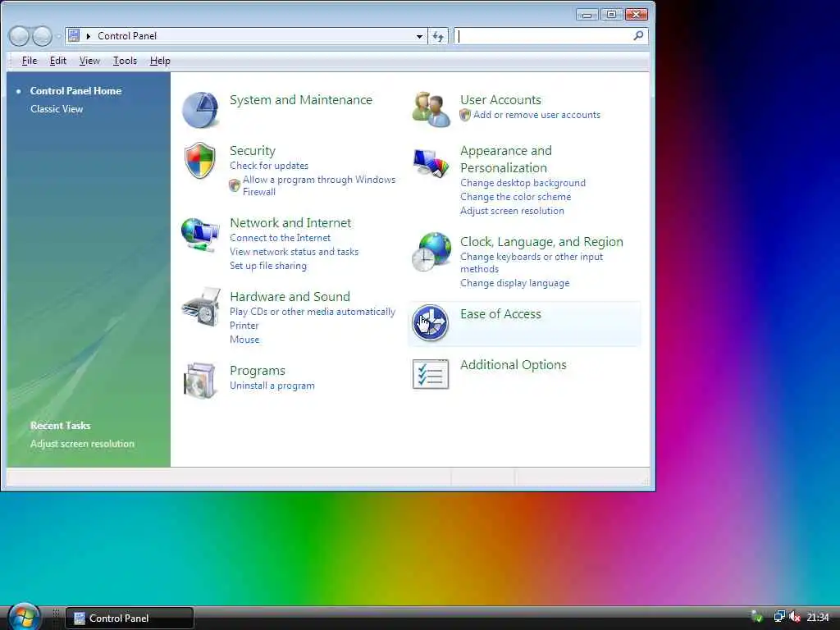Click Change display language link
Image resolution: width=840 pixels, height=630 pixels.
[x=515, y=283]
